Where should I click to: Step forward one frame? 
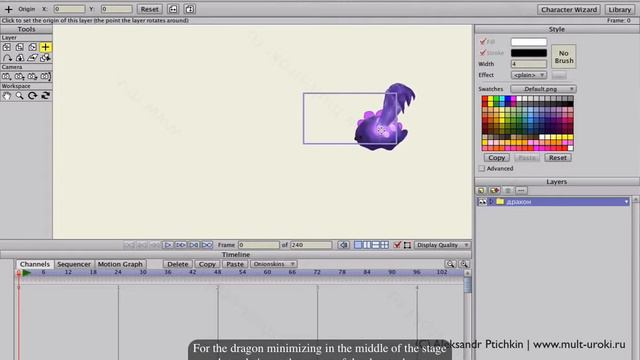[180, 245]
